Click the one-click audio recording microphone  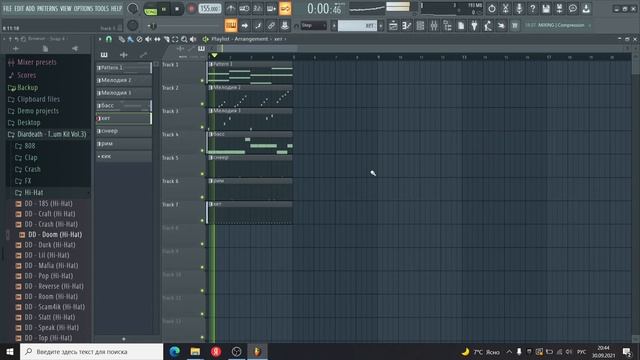click(x=519, y=8)
